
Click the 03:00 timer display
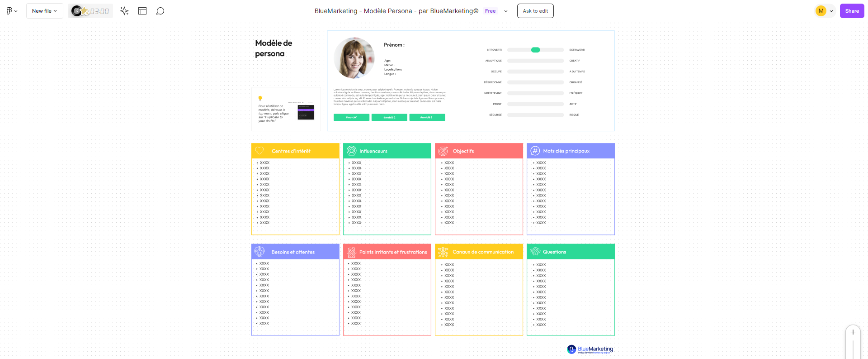[x=99, y=11]
